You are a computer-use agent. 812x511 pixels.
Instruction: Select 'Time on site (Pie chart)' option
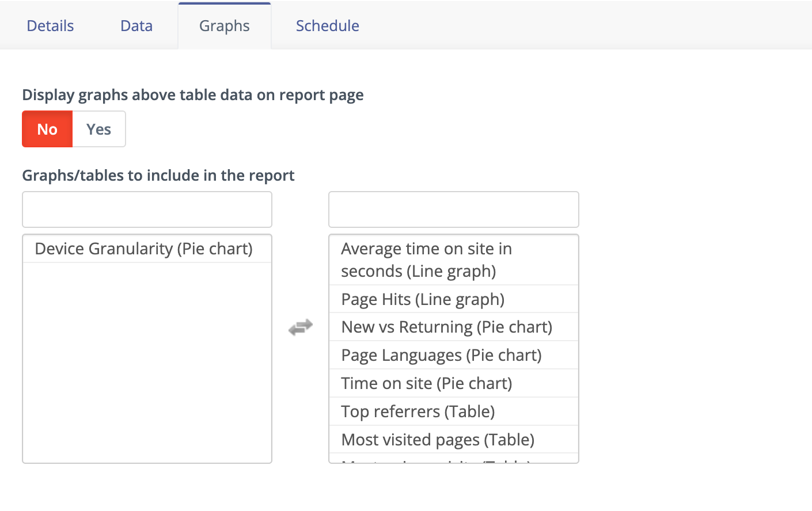(427, 383)
